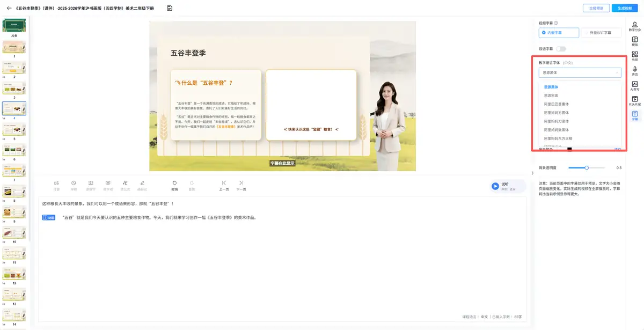Viewport: 644px width, 330px height.
Task: Click the back arrow beside the course title
Action: click(x=9, y=8)
